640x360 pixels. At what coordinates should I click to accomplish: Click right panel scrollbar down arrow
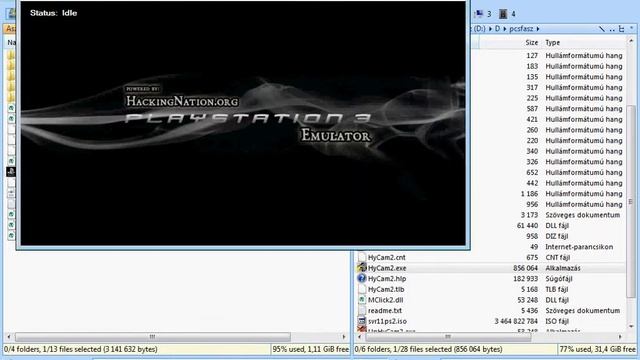tap(631, 327)
